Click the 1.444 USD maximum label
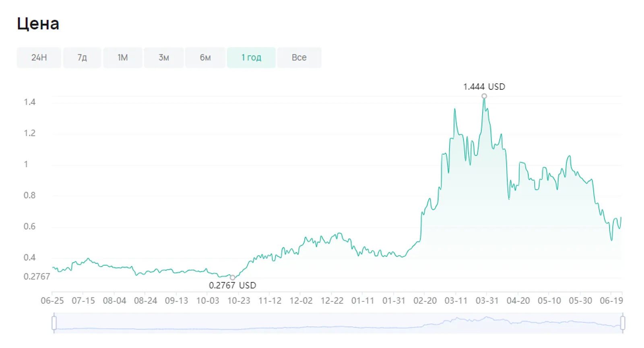The image size is (644, 348). tap(484, 86)
